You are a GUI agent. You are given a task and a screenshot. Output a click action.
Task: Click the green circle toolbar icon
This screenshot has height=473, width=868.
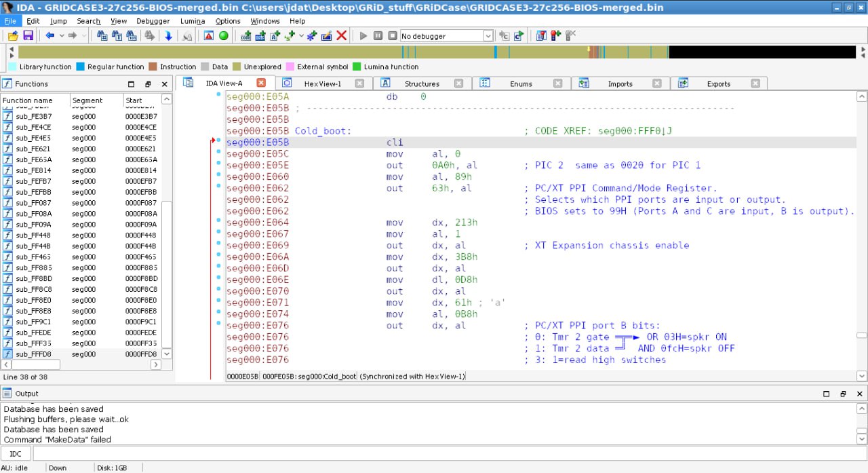tap(224, 35)
